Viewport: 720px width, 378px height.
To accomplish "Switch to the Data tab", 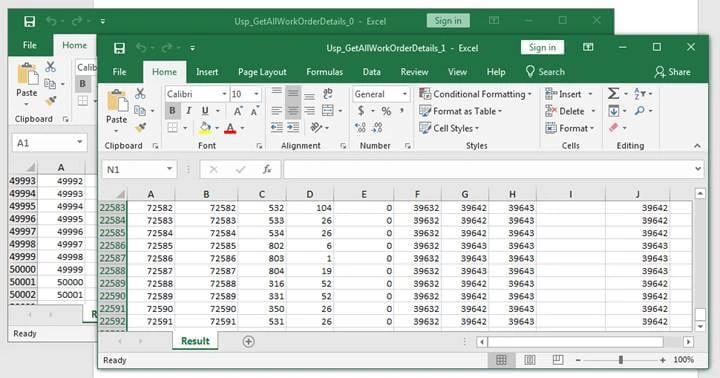I will pyautogui.click(x=371, y=72).
